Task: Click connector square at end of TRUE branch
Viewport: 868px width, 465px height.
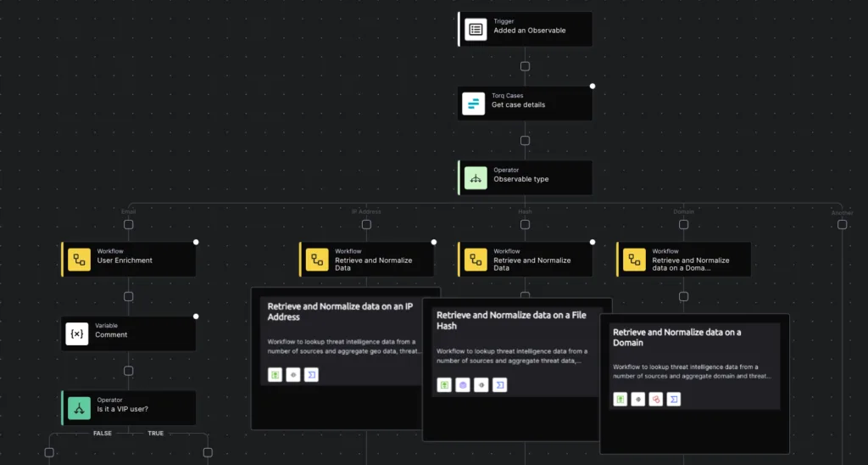Action: point(208,453)
